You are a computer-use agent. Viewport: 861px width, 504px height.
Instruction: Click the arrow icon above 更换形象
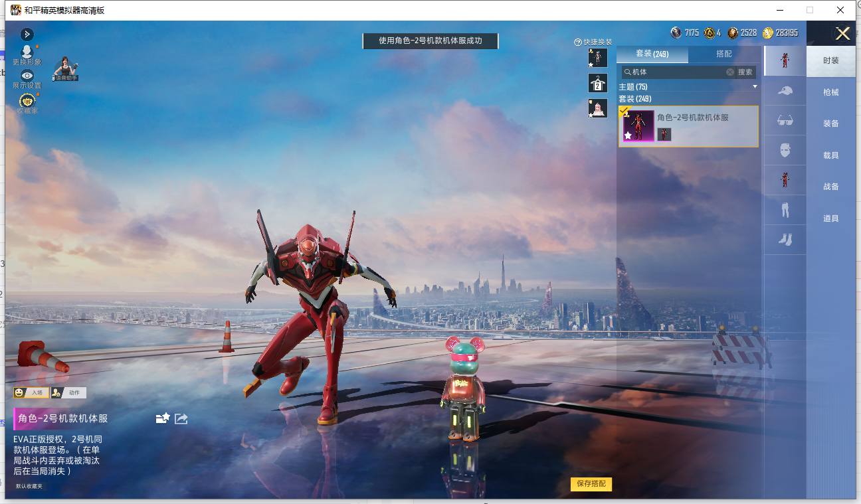(27, 35)
